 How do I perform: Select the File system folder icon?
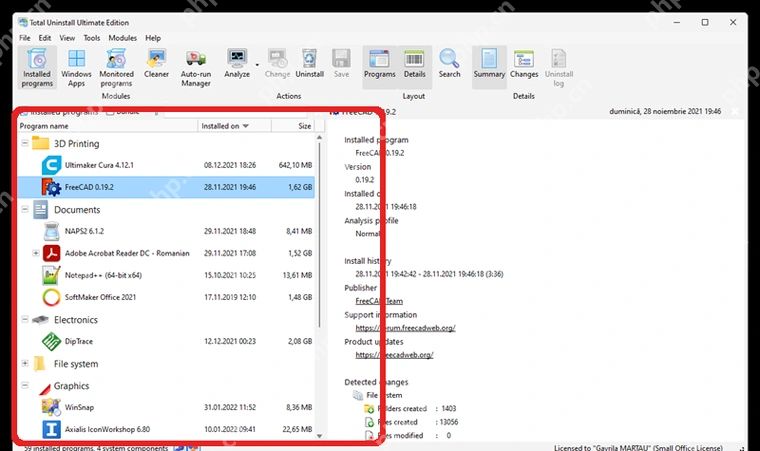[x=40, y=364]
